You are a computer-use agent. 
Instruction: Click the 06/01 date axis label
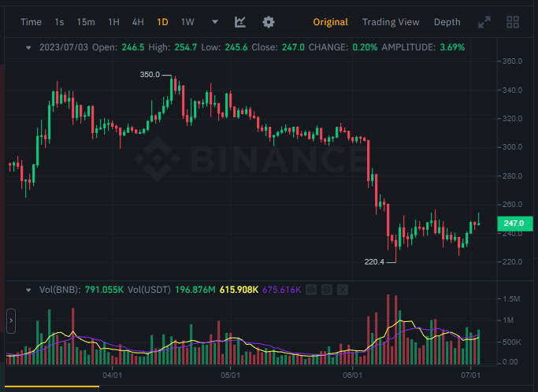click(x=352, y=375)
